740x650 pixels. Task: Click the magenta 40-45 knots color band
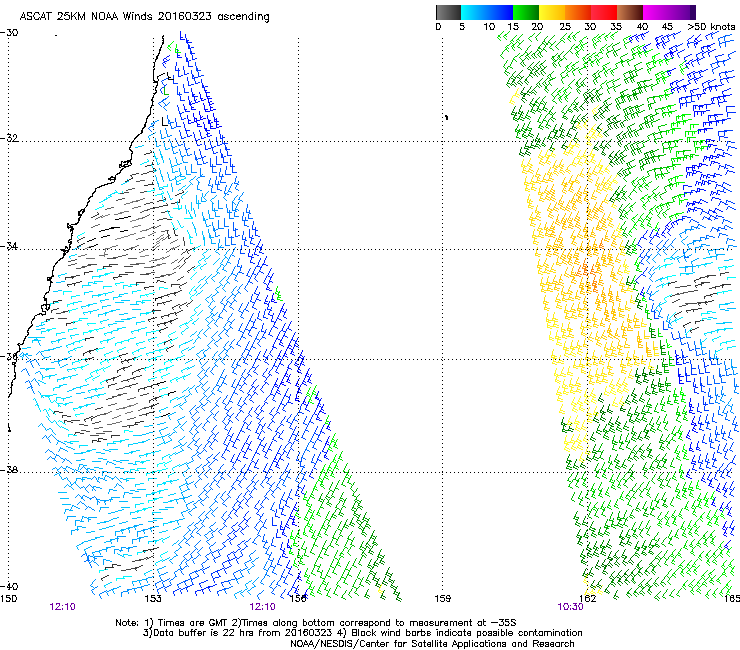(656, 12)
